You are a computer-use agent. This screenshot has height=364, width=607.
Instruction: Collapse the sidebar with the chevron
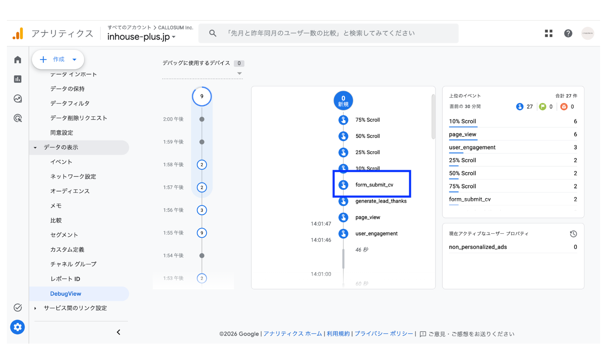pos(119,332)
